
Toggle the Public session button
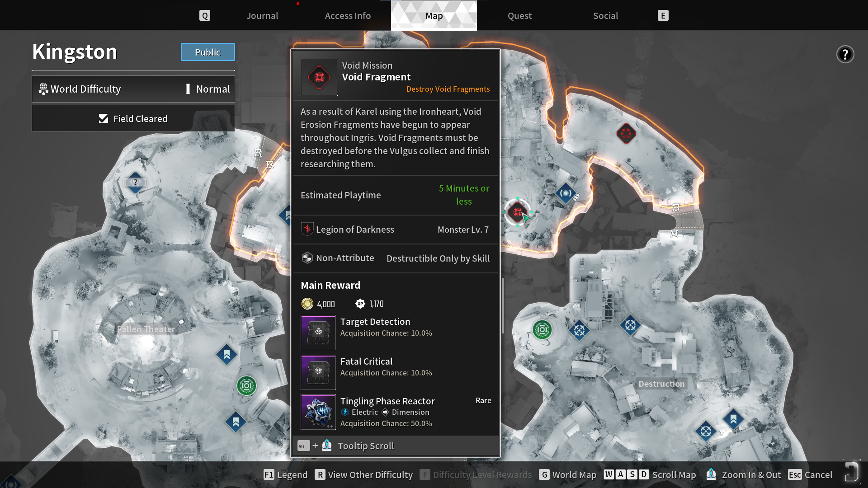(208, 52)
